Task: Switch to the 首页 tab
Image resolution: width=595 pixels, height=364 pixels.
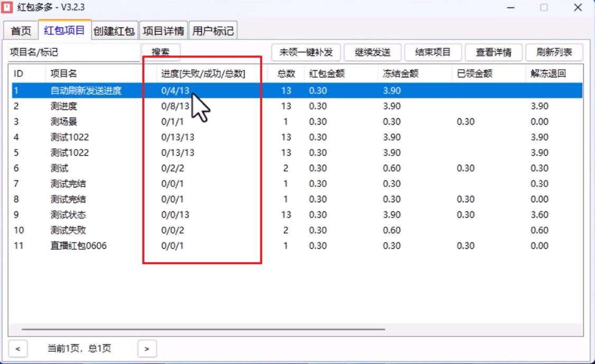Action: (21, 31)
